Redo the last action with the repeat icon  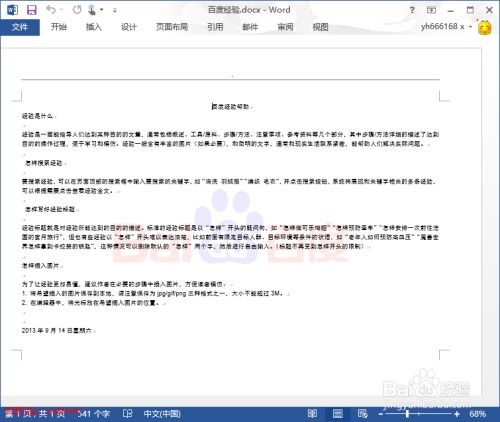pos(77,10)
